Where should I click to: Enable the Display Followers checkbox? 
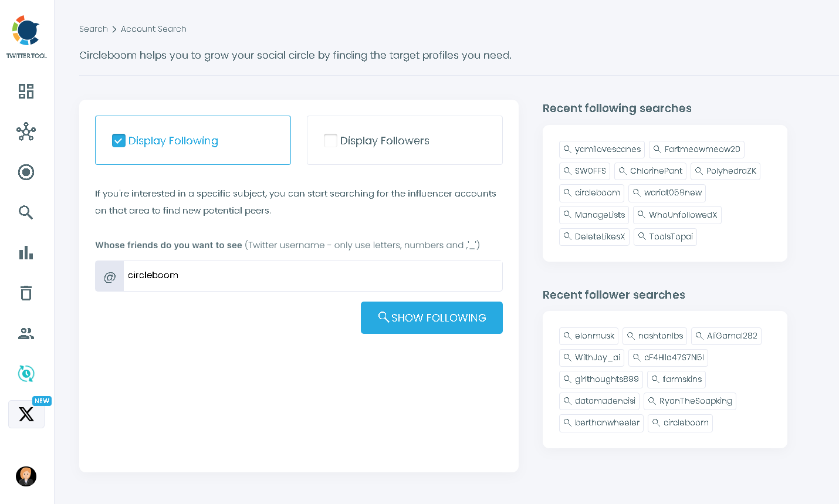[330, 141]
